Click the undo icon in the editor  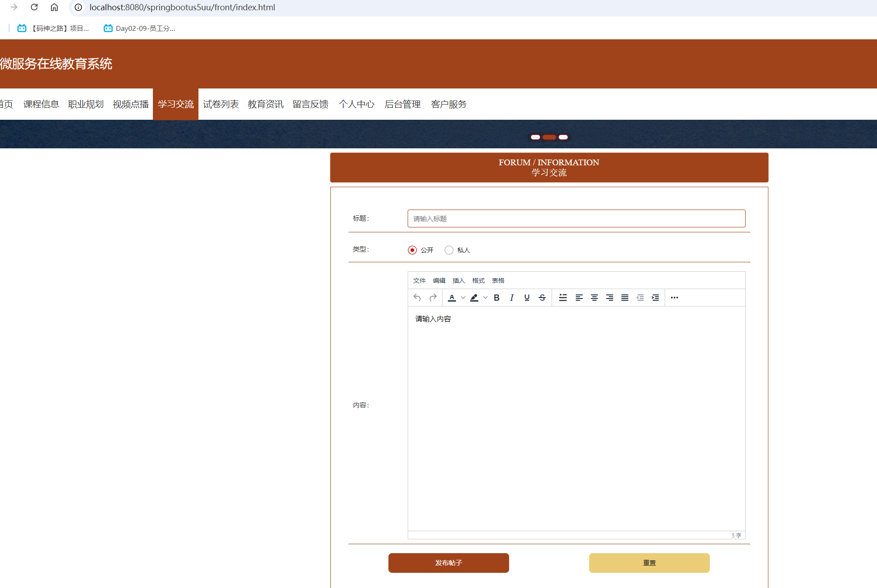[x=417, y=298]
